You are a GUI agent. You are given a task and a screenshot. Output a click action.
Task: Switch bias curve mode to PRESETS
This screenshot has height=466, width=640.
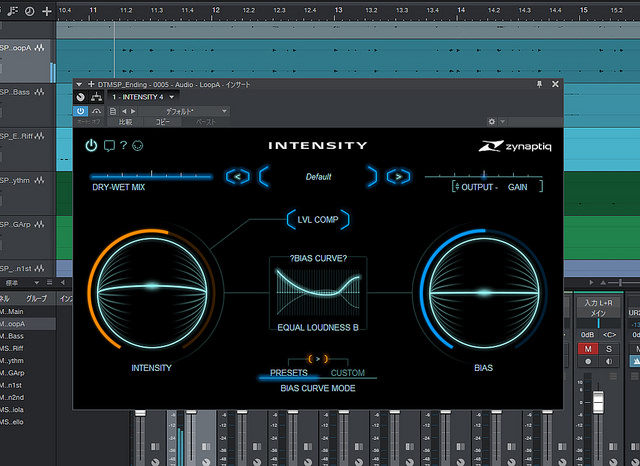[x=289, y=373]
